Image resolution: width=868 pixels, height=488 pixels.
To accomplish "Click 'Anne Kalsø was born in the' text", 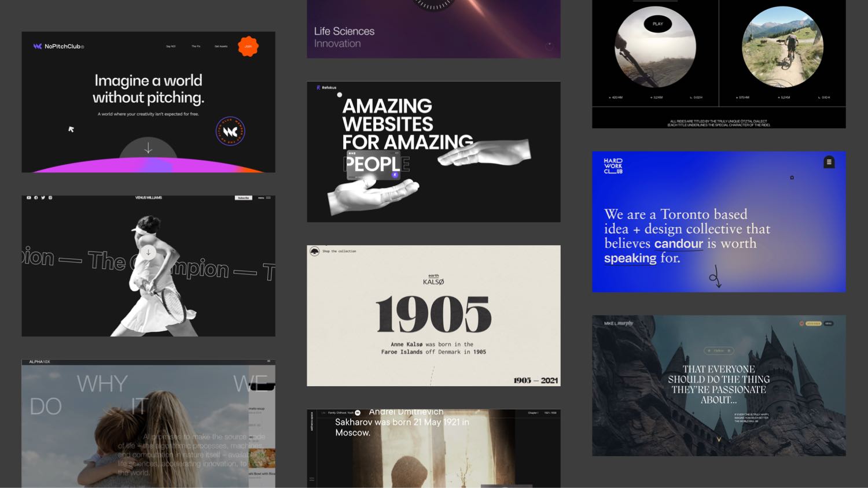I will click(x=432, y=345).
